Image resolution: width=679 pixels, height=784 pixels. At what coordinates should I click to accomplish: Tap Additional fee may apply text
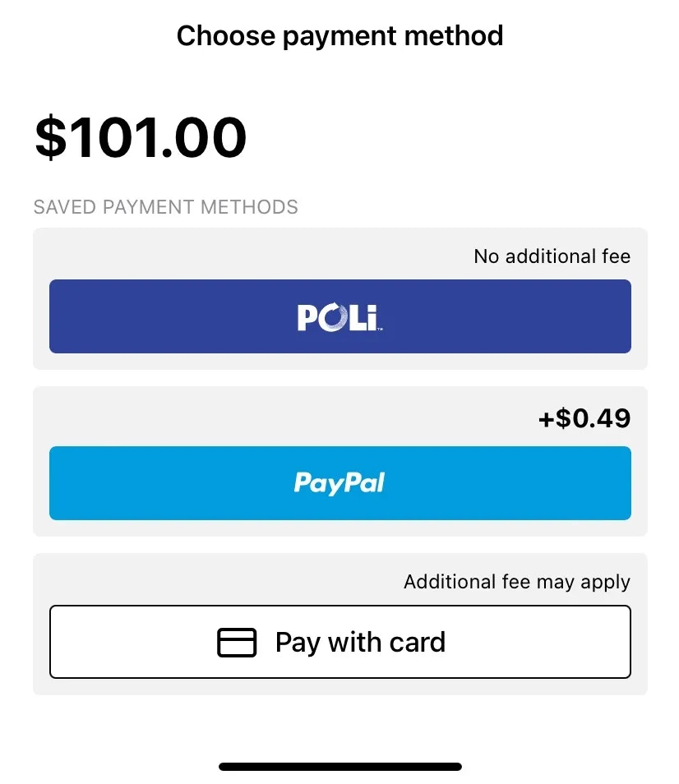point(517,582)
